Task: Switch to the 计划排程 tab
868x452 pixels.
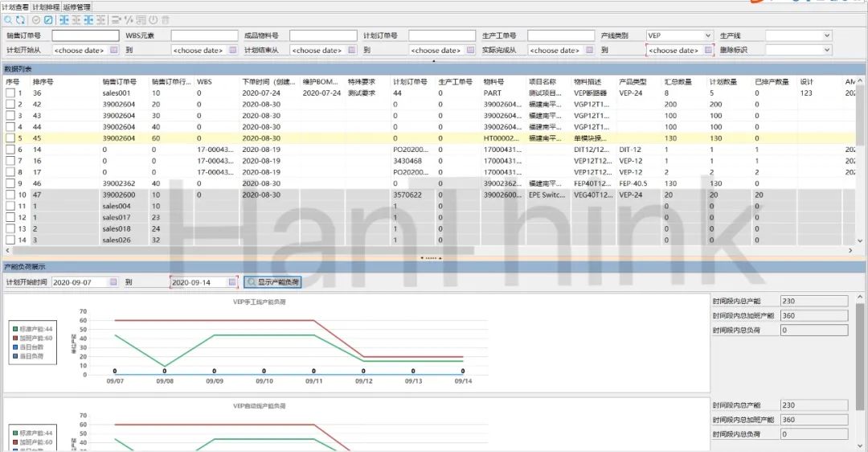Action: tap(45, 6)
